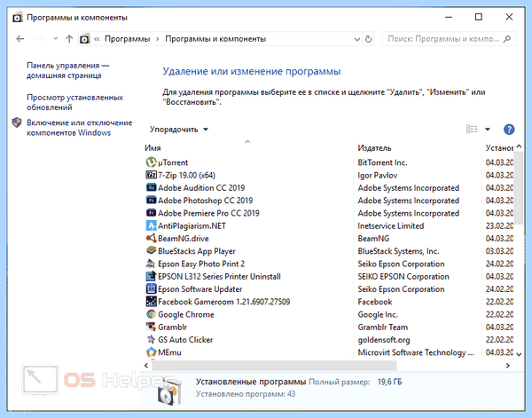532x418 pixels.
Task: Click the Facebook Gameroom icon
Action: pyautogui.click(x=151, y=301)
